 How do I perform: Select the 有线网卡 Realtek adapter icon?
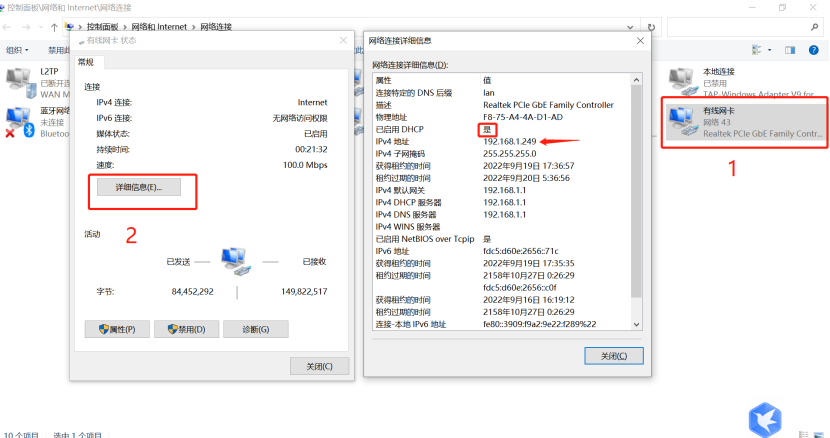pos(682,121)
